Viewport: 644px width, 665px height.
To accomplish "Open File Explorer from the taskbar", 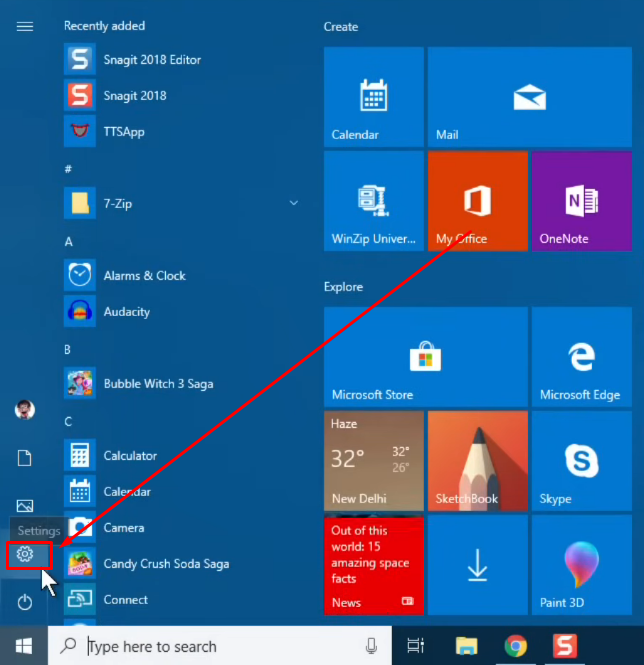I will click(x=466, y=646).
